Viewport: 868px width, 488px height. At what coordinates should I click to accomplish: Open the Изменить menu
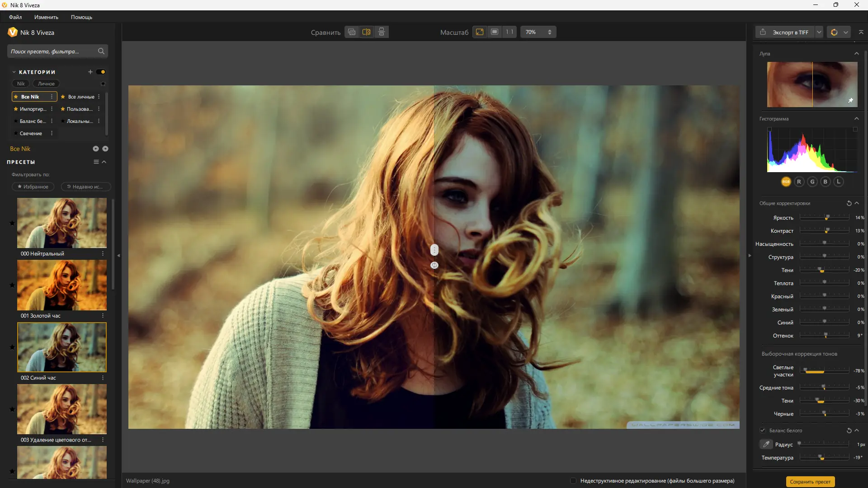click(46, 17)
